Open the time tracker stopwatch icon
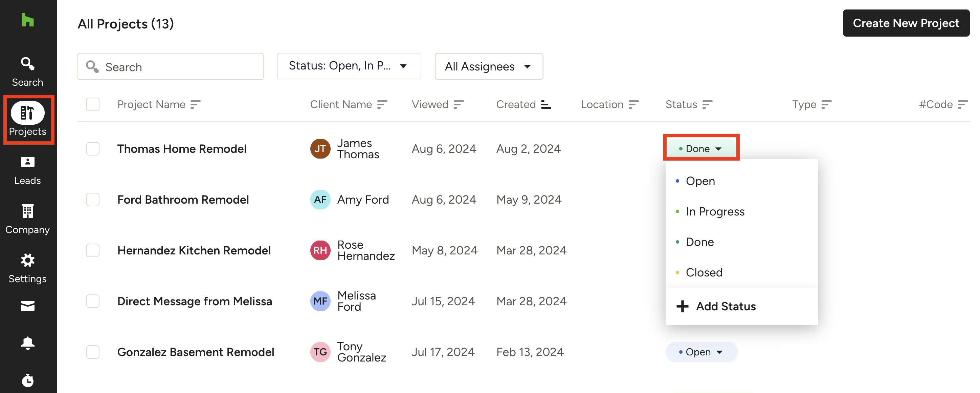Viewport: 980px width, 393px height. [x=27, y=380]
